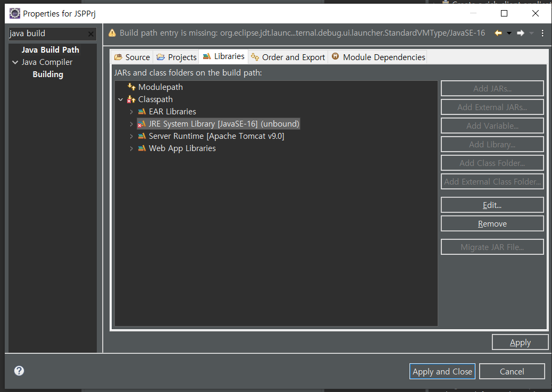This screenshot has height=392, width=552.
Task: Open the forward history dropdown arrow
Action: click(x=532, y=33)
